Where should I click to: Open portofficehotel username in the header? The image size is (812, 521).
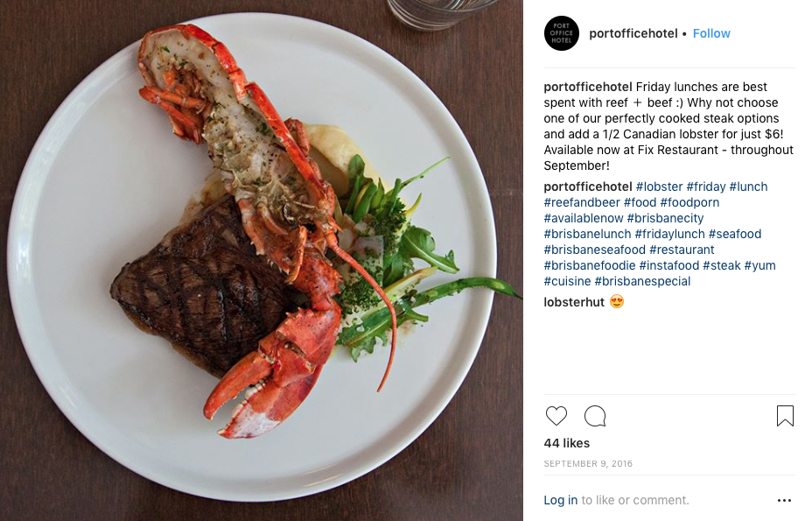coord(633,33)
